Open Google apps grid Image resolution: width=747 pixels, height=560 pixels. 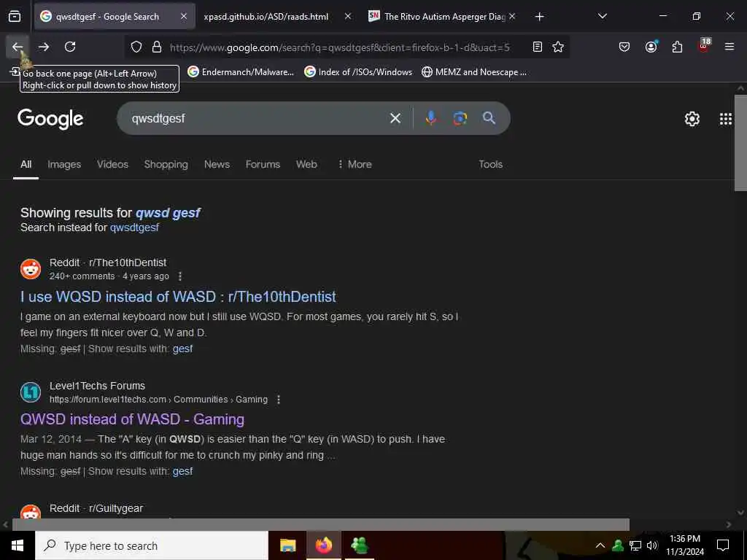726,119
